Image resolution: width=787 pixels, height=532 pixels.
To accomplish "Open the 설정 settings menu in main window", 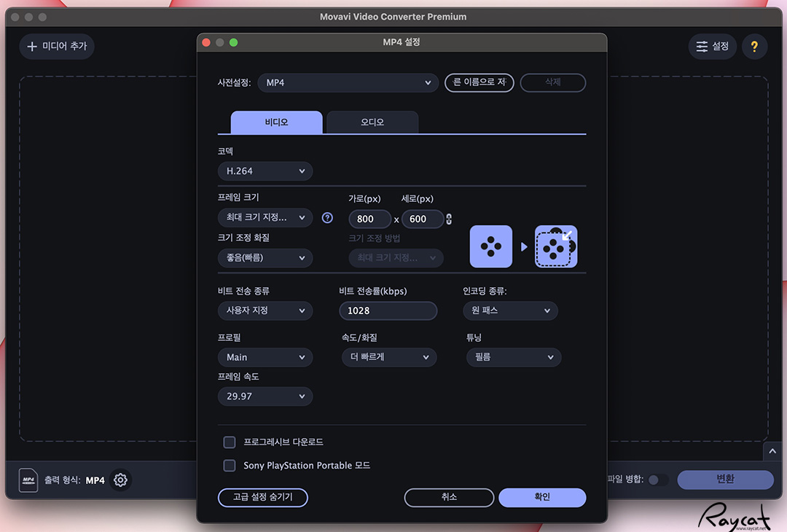I will (712, 47).
